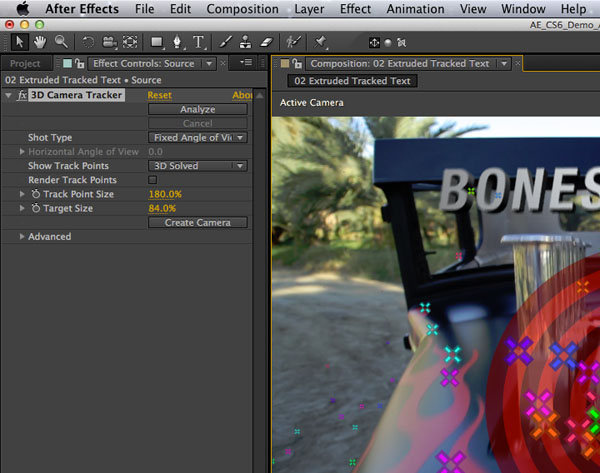Close the Effect Controls panel tab
The width and height of the screenshot is (600, 473).
pos(223,63)
